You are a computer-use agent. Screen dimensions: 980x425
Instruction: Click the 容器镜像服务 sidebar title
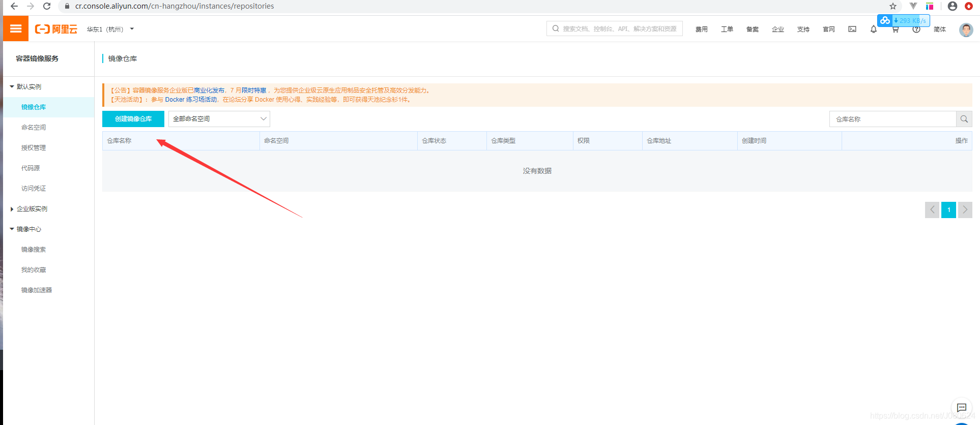pyautogui.click(x=37, y=58)
